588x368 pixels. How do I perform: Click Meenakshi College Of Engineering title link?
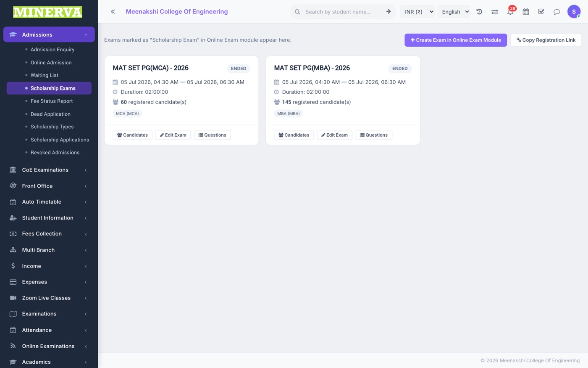coord(177,12)
